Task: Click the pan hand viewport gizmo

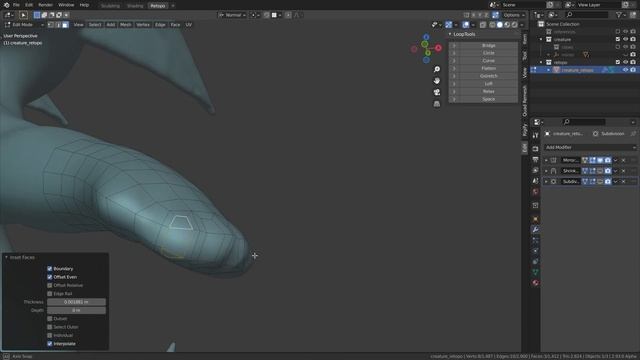Action: [x=437, y=81]
